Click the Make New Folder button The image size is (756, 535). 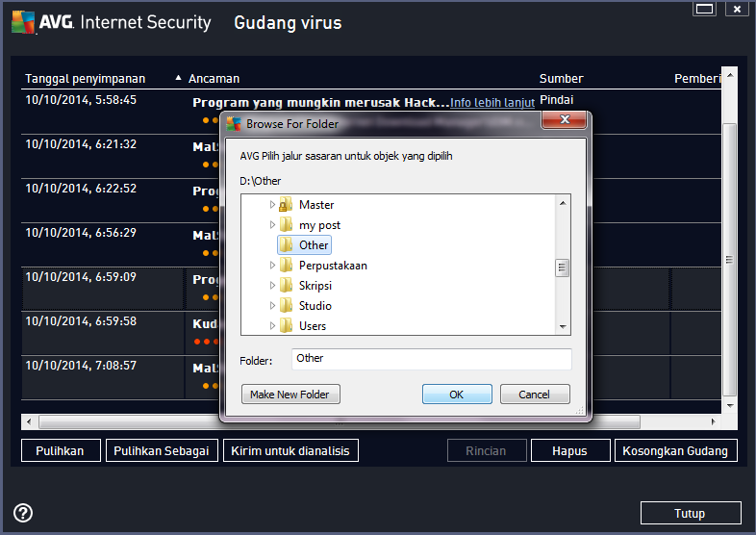tap(290, 395)
